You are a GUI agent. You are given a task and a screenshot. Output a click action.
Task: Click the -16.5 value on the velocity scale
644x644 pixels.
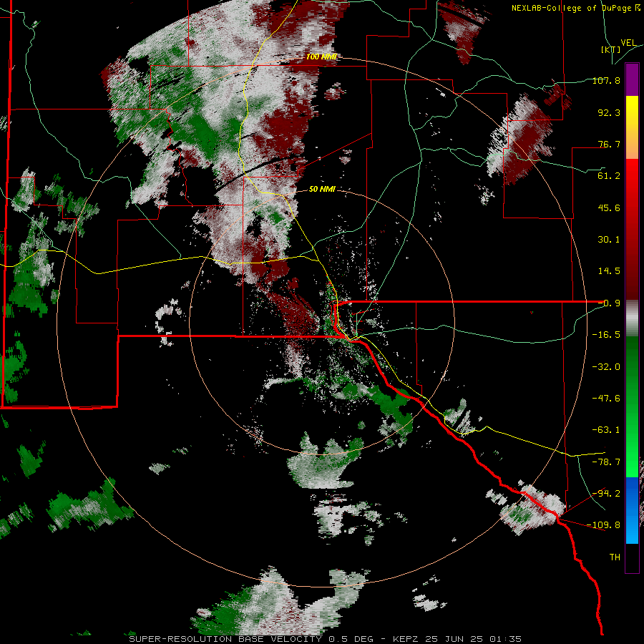(606, 335)
